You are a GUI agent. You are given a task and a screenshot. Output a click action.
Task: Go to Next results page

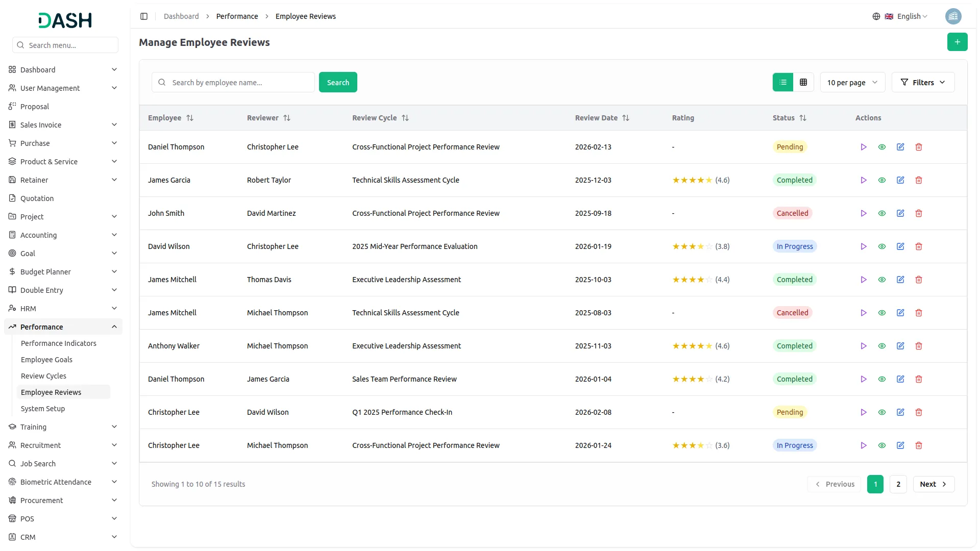click(933, 484)
